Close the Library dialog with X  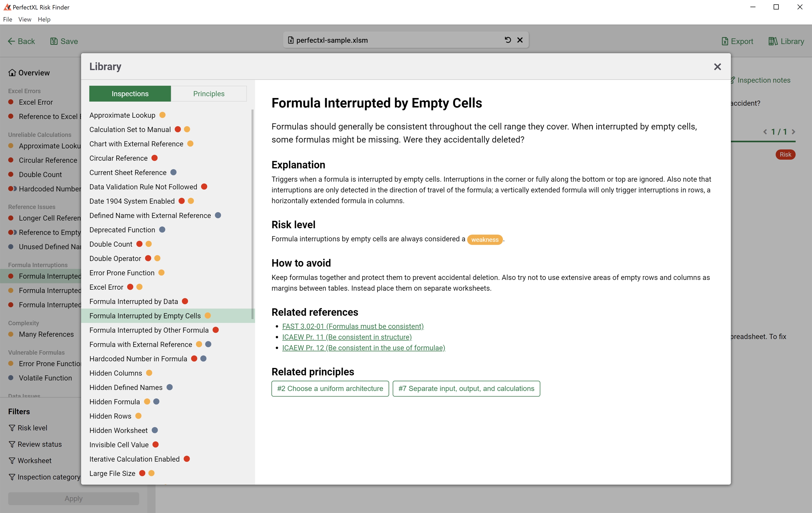coord(717,67)
